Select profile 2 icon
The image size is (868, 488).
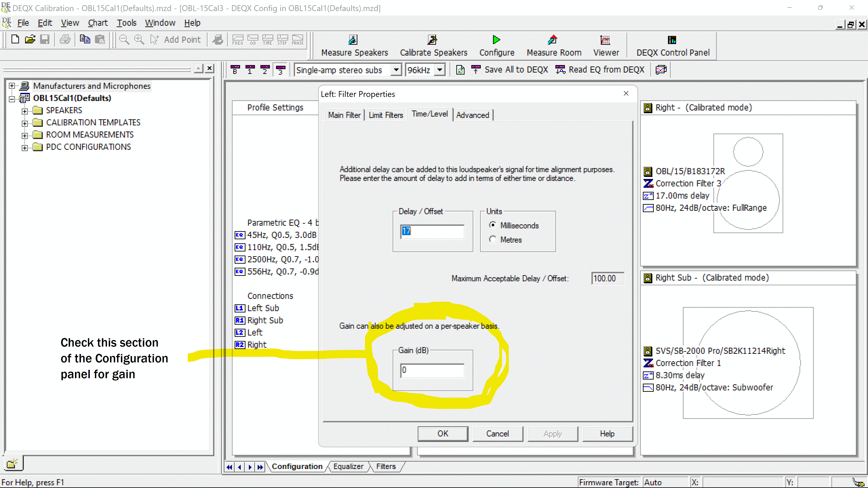click(x=265, y=70)
